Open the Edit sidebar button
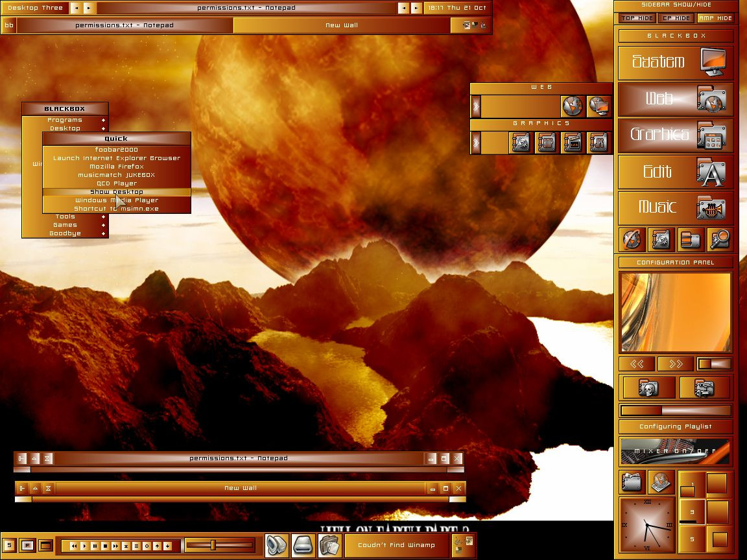This screenshot has height=560, width=747. (x=676, y=171)
